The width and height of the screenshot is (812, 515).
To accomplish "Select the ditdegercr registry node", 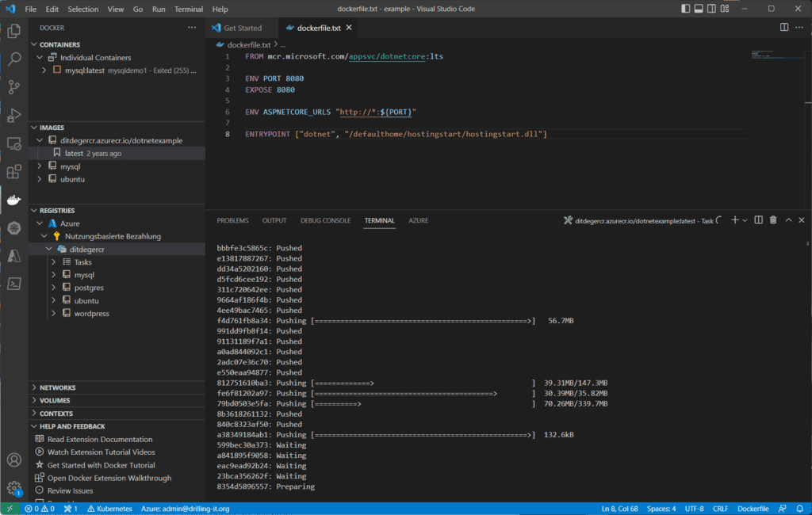I will 117,249.
